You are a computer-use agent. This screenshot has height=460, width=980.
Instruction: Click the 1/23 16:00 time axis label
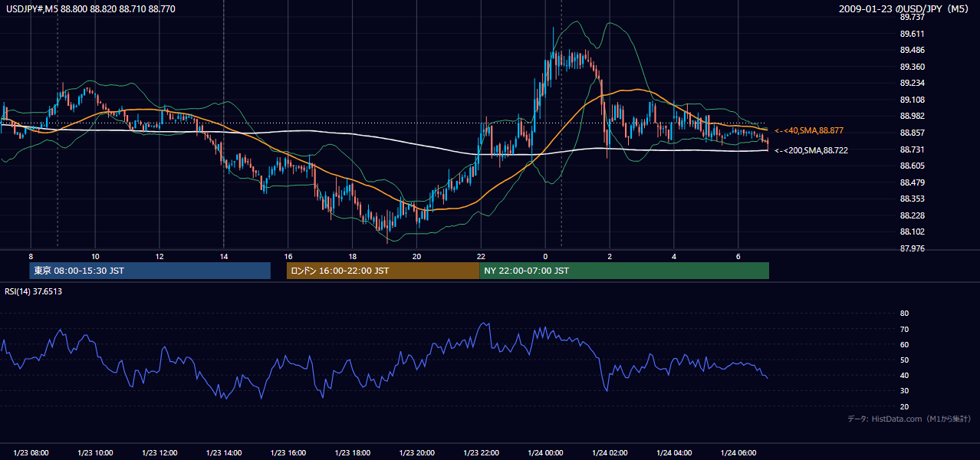pos(290,452)
